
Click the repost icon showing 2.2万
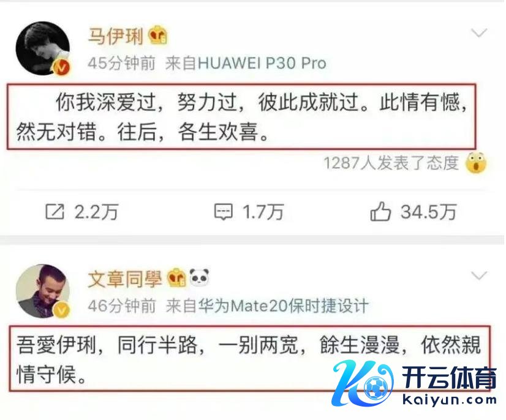55,212
